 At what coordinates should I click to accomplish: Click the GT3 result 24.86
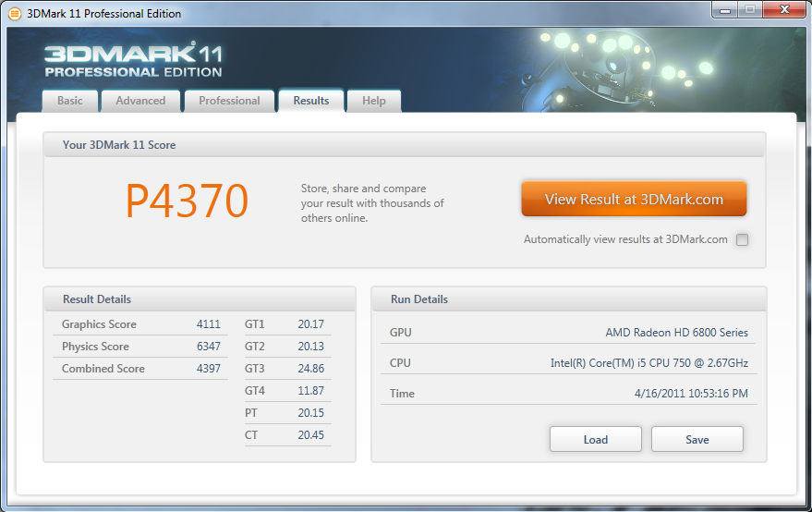click(310, 369)
